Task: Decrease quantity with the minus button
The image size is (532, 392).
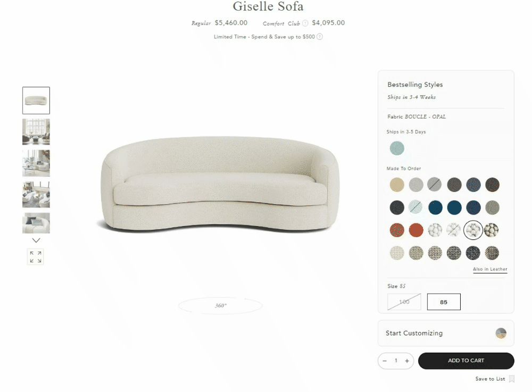Action: tap(385, 361)
